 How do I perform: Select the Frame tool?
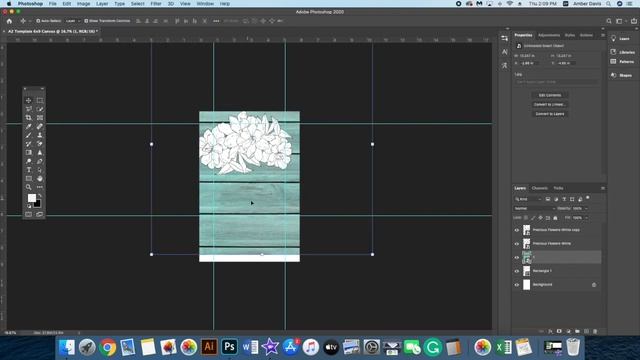tap(40, 118)
